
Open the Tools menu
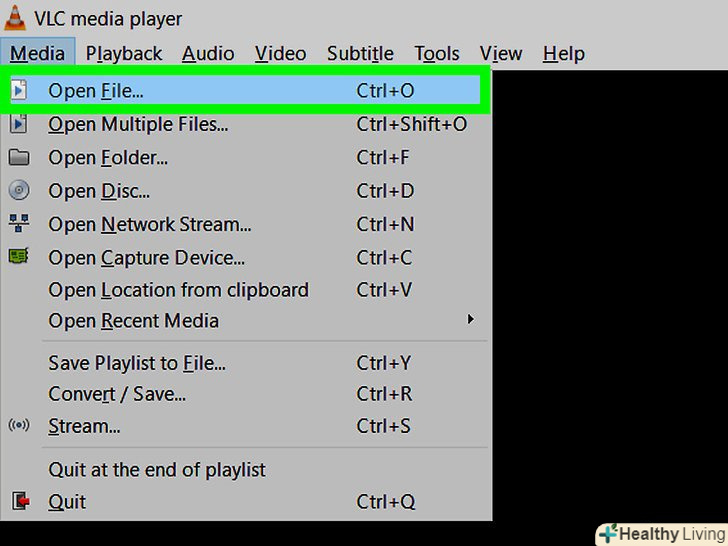(437, 54)
